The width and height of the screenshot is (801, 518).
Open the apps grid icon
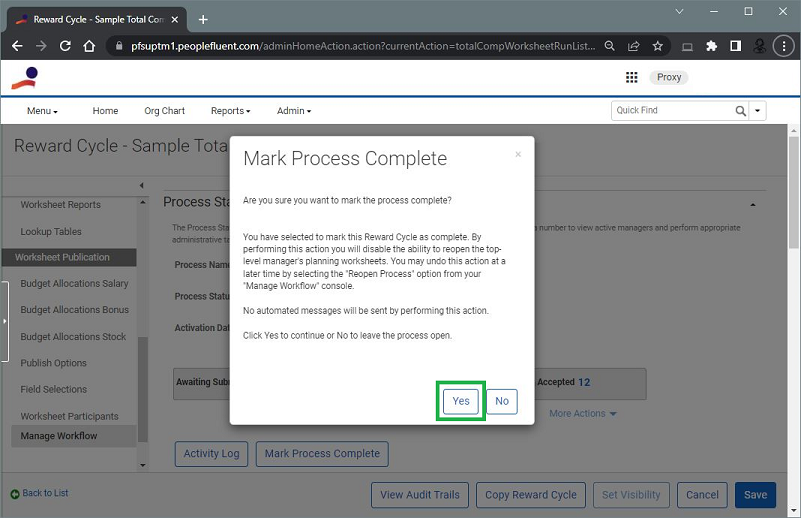tap(631, 77)
